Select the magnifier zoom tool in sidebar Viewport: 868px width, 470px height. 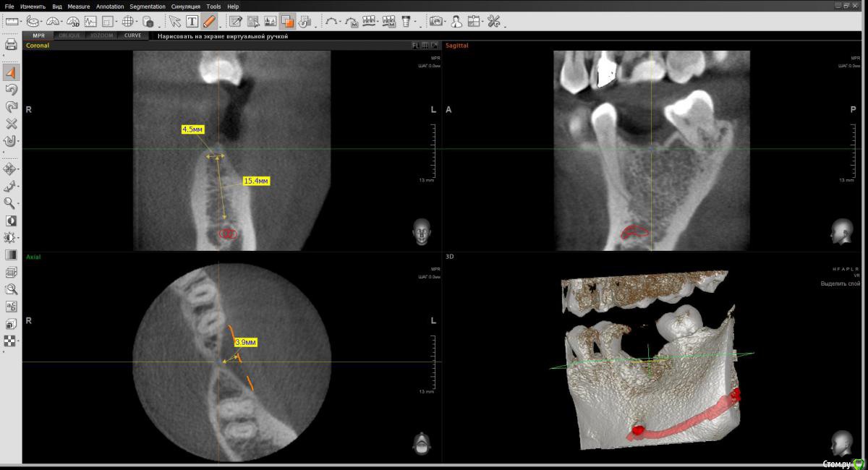[11, 203]
